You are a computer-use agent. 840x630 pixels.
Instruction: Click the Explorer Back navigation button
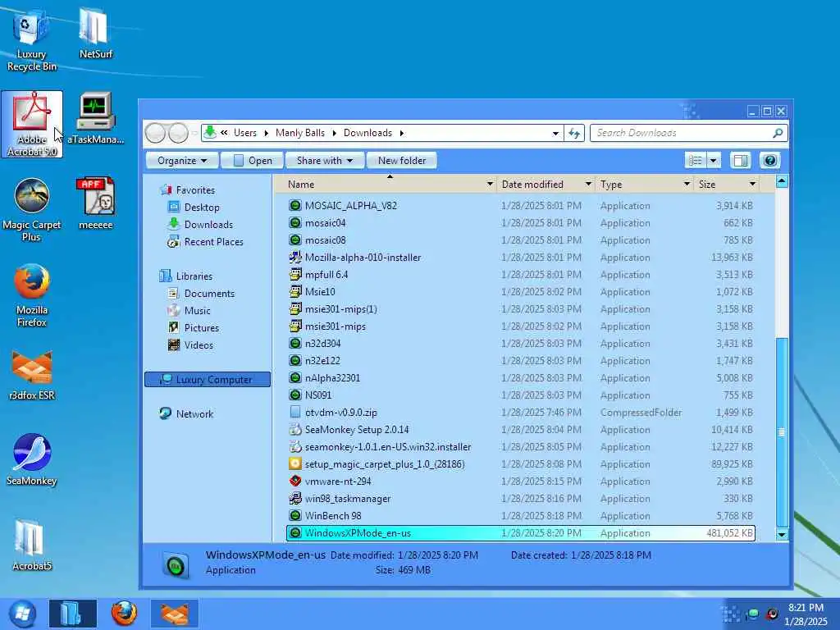[155, 133]
